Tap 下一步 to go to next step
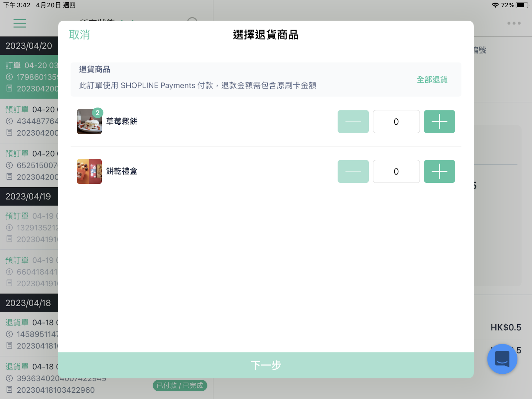 [266, 365]
